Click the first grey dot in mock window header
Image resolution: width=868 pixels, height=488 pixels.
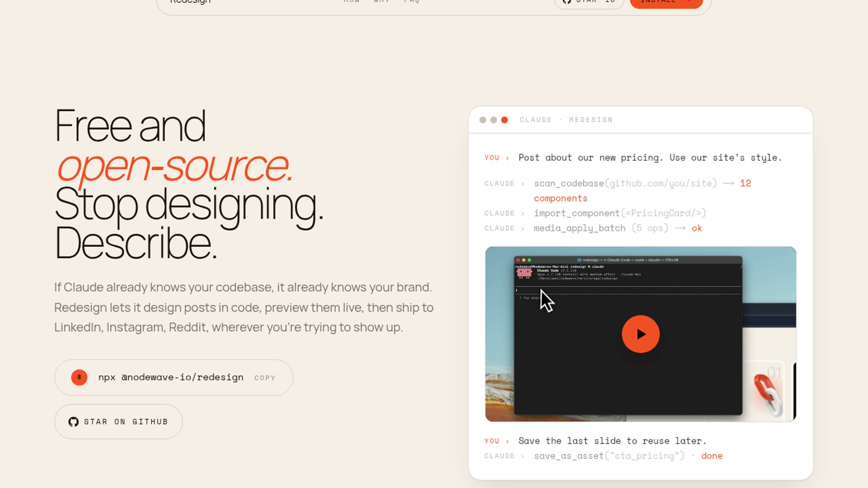click(x=483, y=120)
